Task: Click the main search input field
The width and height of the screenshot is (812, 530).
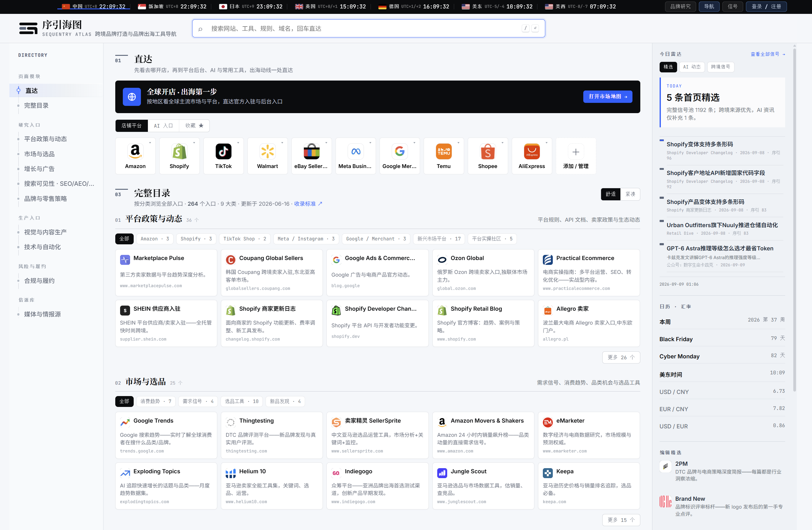Action: point(368,29)
